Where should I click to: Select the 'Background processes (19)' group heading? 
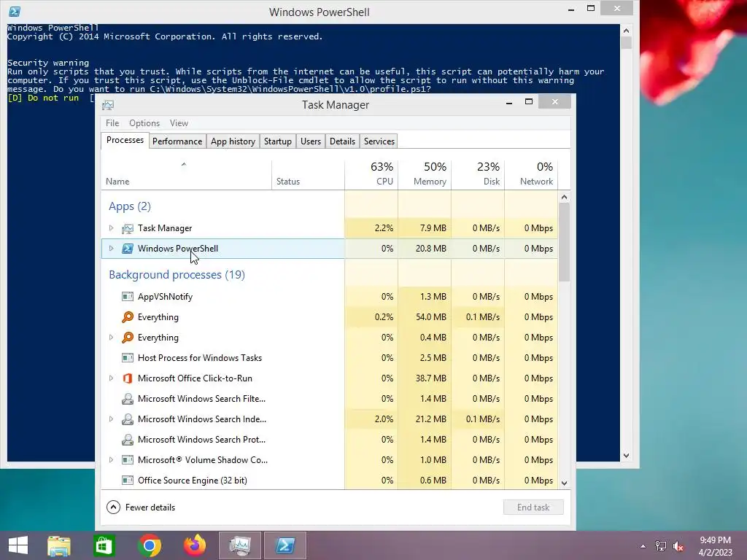pos(177,275)
